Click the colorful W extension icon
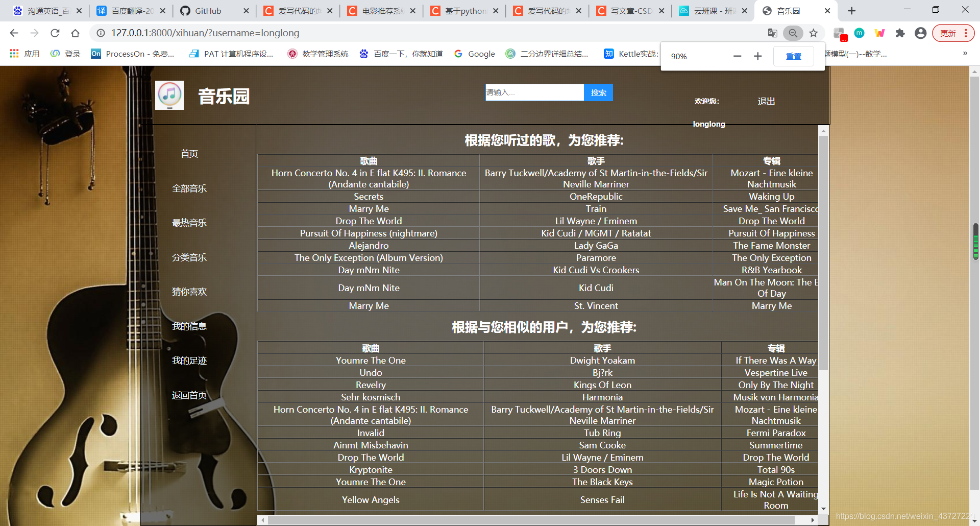 (x=879, y=33)
